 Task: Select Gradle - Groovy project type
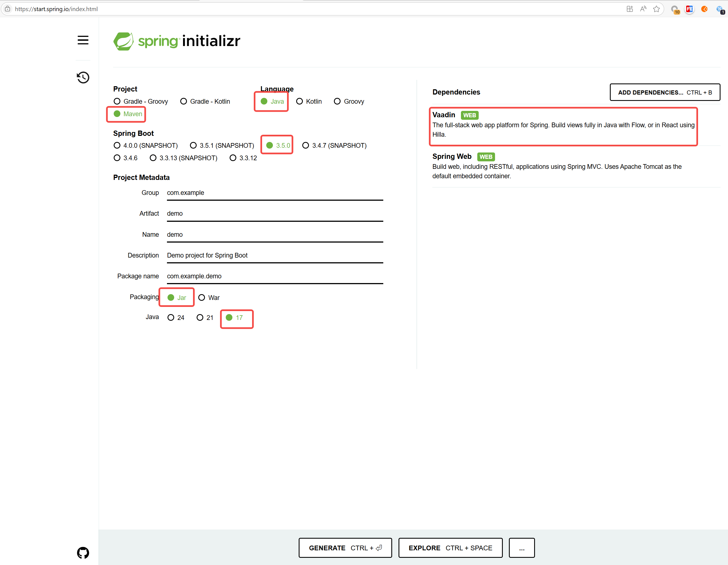tap(141, 101)
